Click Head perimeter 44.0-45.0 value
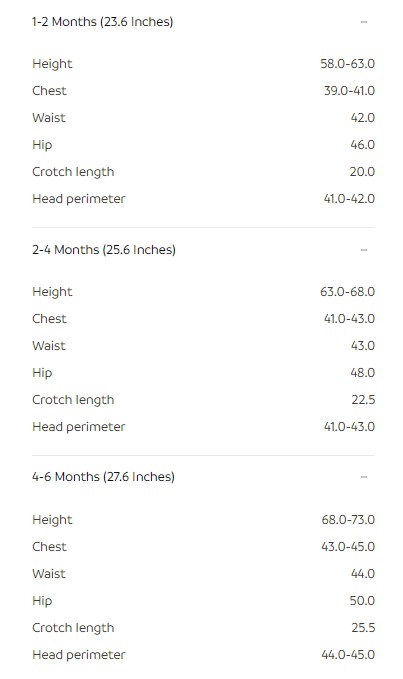This screenshot has width=403, height=679. (348, 655)
